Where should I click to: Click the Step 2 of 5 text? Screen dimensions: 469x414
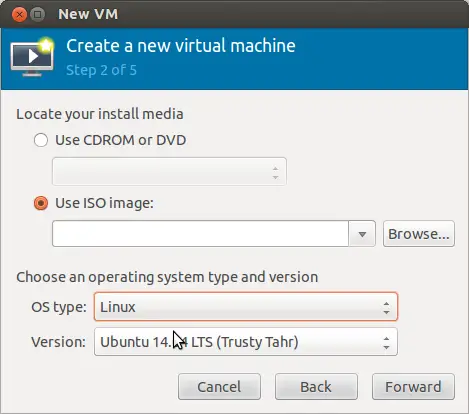point(101,70)
